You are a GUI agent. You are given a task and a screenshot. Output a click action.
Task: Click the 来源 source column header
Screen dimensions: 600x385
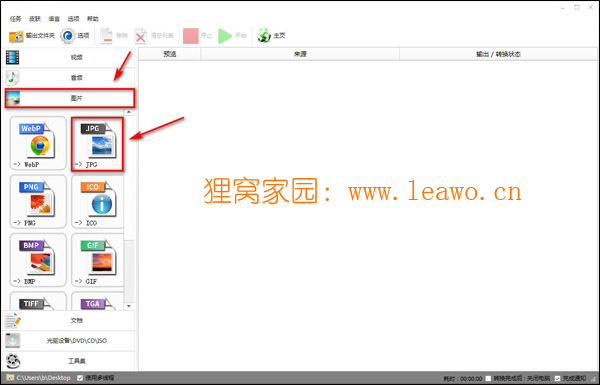tap(300, 54)
